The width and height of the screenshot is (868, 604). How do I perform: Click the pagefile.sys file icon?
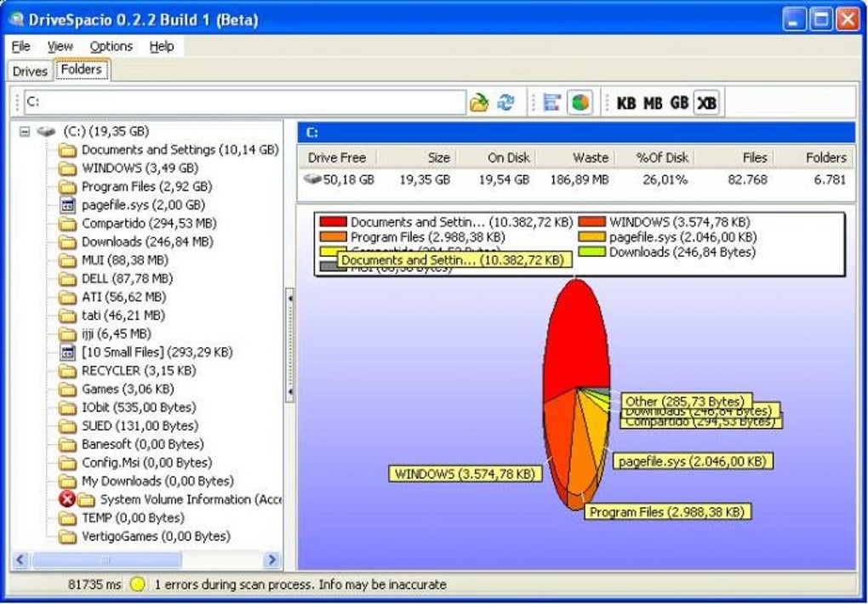click(x=67, y=205)
